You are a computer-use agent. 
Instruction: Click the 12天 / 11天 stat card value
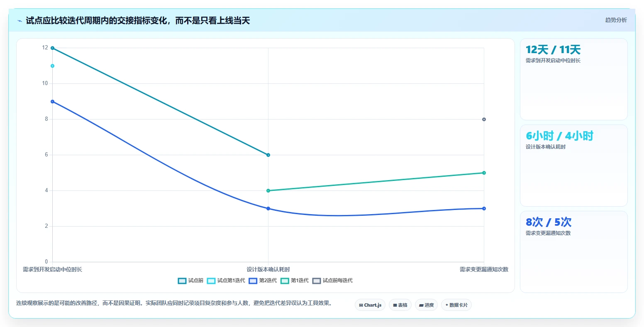tap(553, 50)
